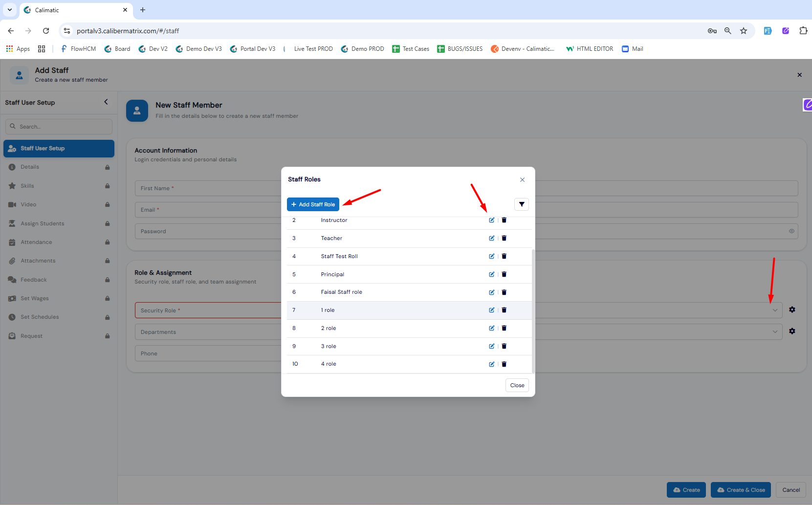Close the Add Staff panel
The width and height of the screenshot is (812, 505).
point(800,75)
